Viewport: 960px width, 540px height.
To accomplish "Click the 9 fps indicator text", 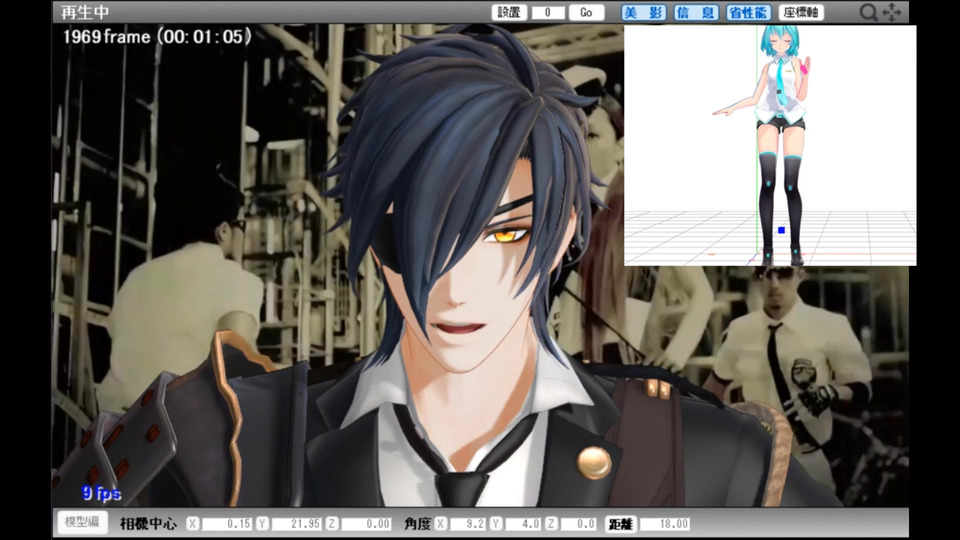I will (x=102, y=493).
